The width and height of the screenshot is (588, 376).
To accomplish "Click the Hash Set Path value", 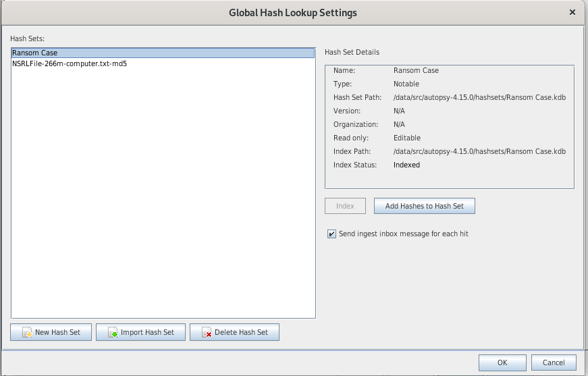I will click(479, 97).
